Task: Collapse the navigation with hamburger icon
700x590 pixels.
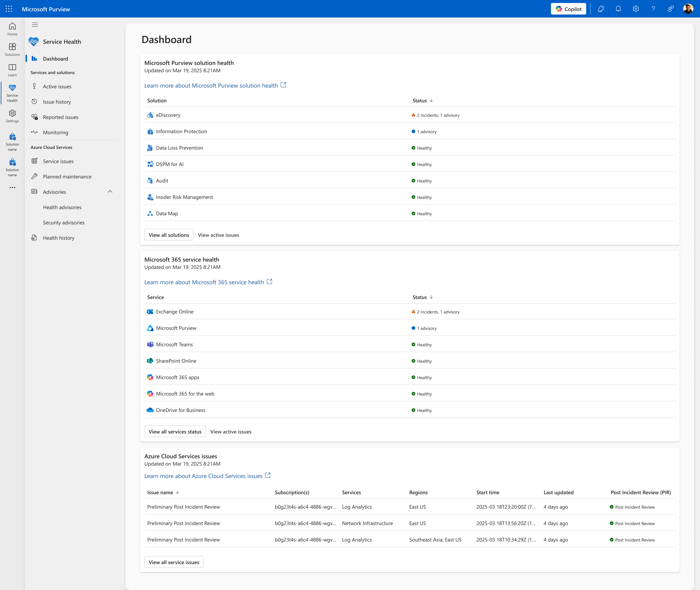Action: pos(35,25)
